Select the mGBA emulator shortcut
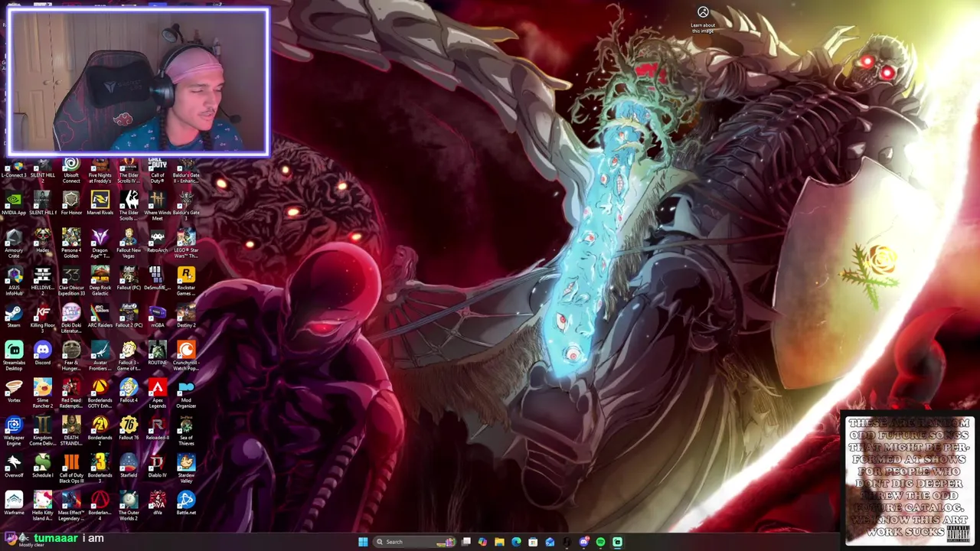The width and height of the screenshot is (980, 551). 157,317
